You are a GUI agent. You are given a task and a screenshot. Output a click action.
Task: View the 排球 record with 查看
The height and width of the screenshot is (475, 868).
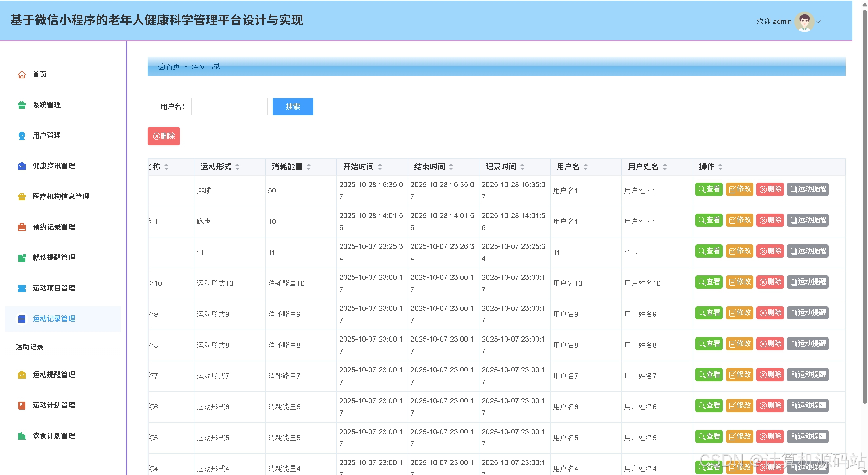tap(709, 189)
